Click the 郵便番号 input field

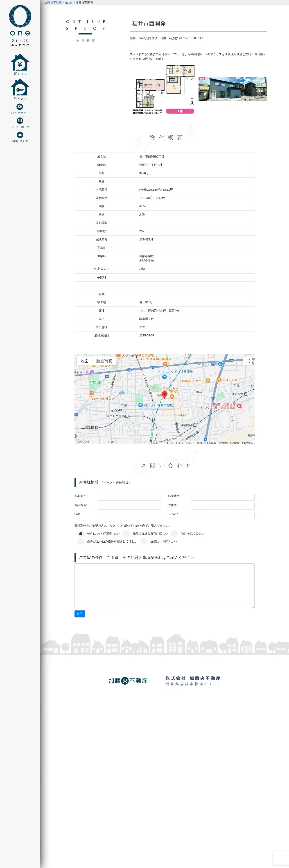pyautogui.click(x=223, y=497)
